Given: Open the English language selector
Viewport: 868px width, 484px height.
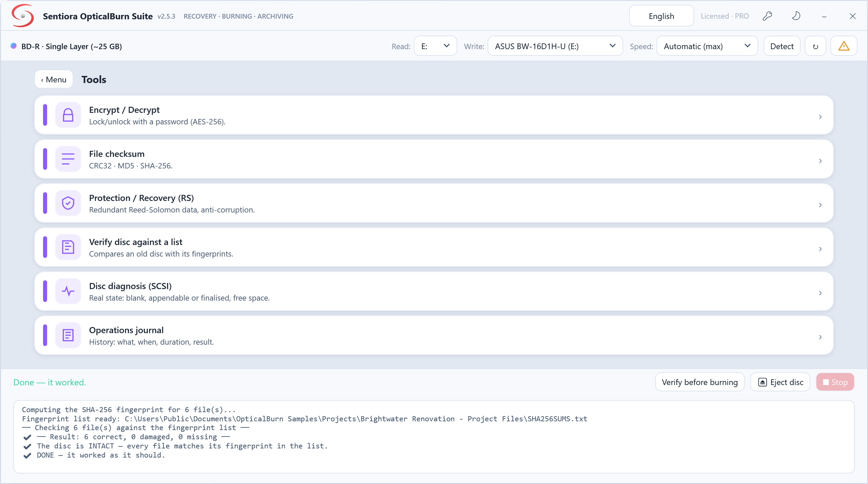Looking at the screenshot, I should [x=661, y=16].
